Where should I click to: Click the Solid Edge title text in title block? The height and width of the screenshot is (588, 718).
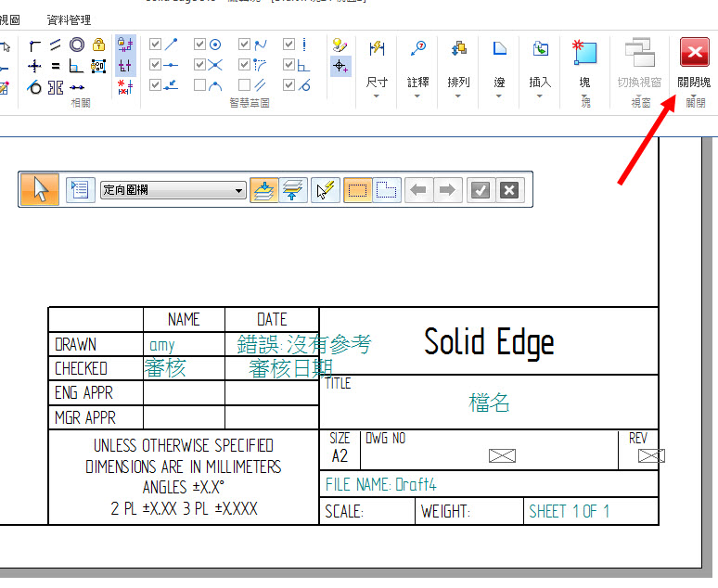(489, 342)
